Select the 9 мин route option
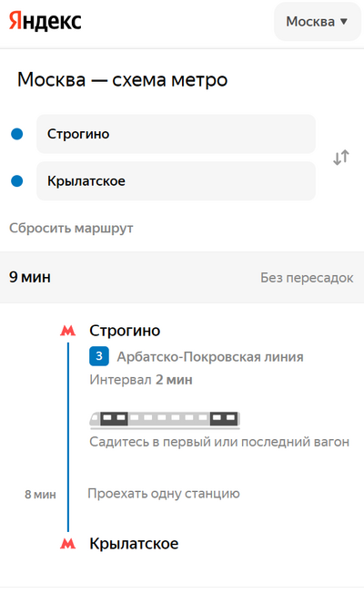This screenshot has height=594, width=364. pos(182,277)
